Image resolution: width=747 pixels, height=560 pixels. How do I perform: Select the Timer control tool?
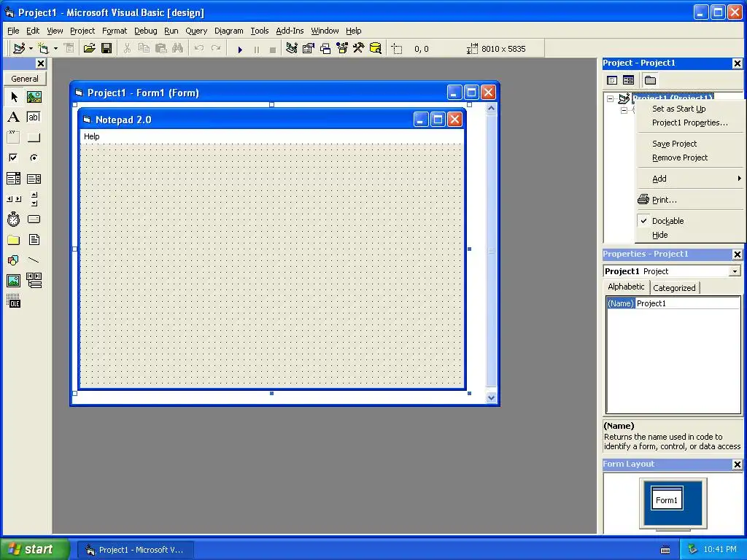(x=14, y=219)
